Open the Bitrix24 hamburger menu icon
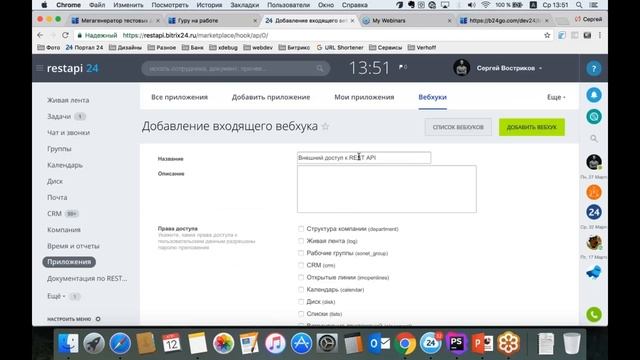This screenshot has width=640, height=360. click(x=40, y=68)
